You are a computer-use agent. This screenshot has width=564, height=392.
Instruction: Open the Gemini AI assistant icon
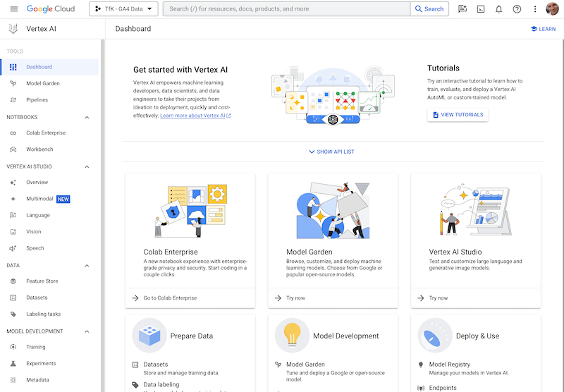coord(462,9)
